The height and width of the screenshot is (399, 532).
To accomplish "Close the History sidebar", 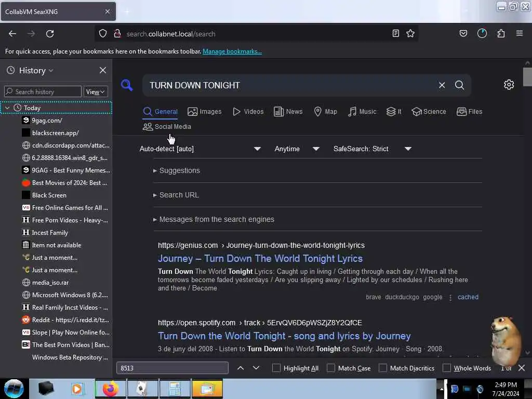I will click(x=103, y=70).
